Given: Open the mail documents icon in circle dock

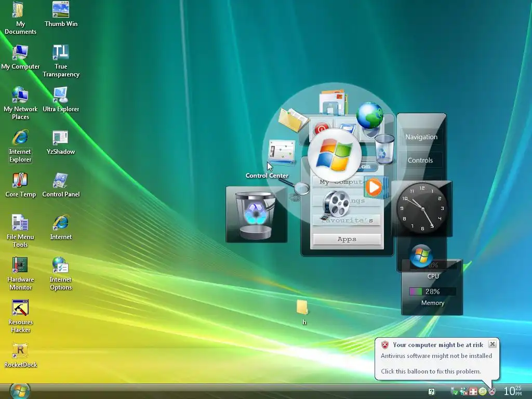Looking at the screenshot, I should coord(333,102).
